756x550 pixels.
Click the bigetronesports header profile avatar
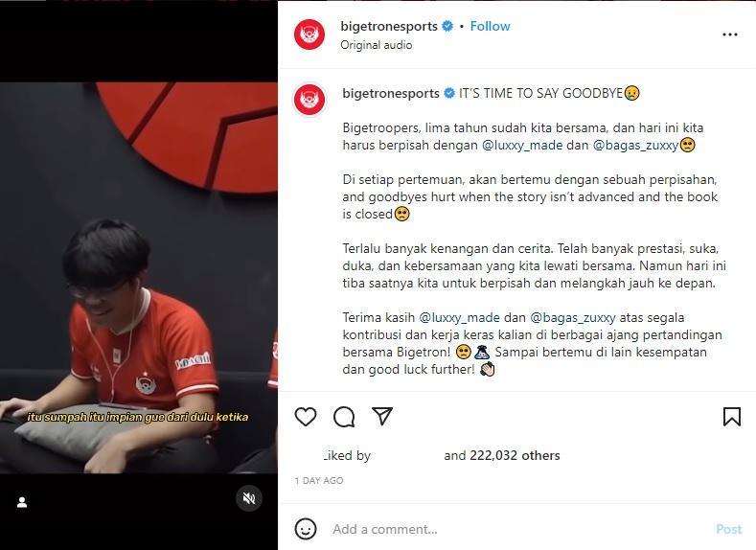coord(309,34)
